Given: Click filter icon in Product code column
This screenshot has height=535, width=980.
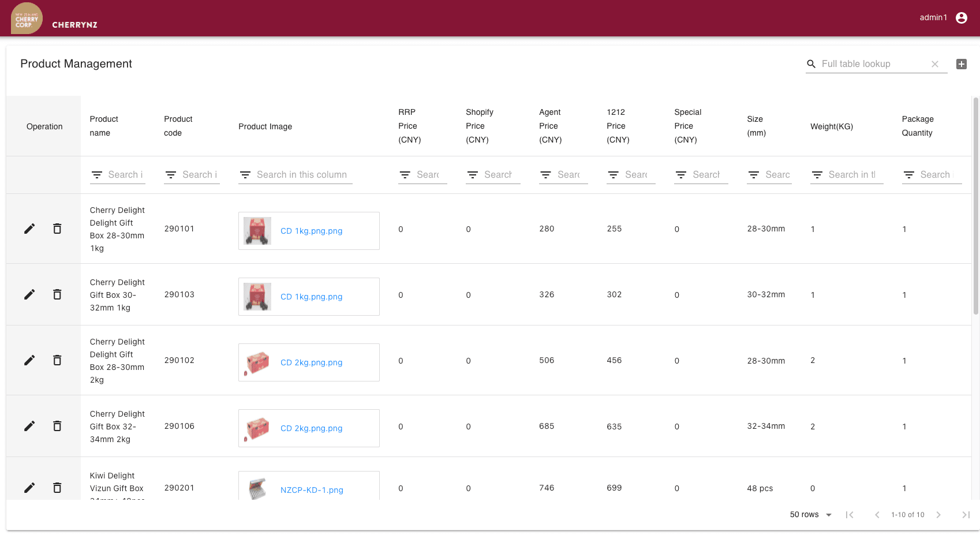Looking at the screenshot, I should pos(171,175).
